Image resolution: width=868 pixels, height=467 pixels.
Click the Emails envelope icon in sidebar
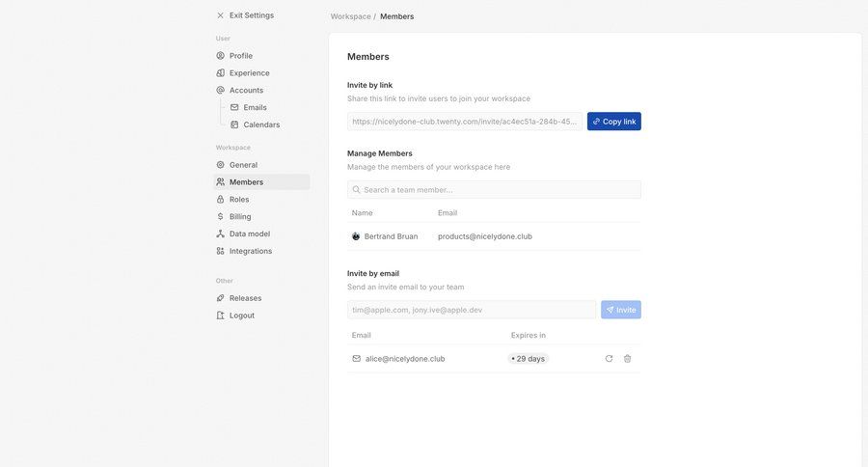(234, 107)
